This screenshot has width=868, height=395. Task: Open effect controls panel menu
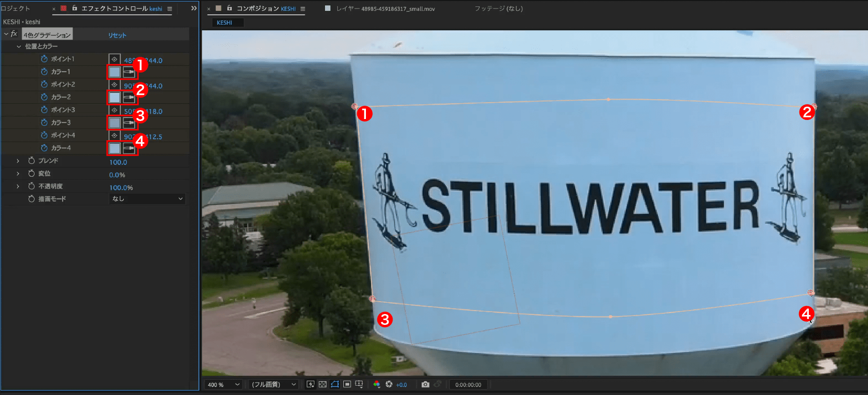point(170,9)
